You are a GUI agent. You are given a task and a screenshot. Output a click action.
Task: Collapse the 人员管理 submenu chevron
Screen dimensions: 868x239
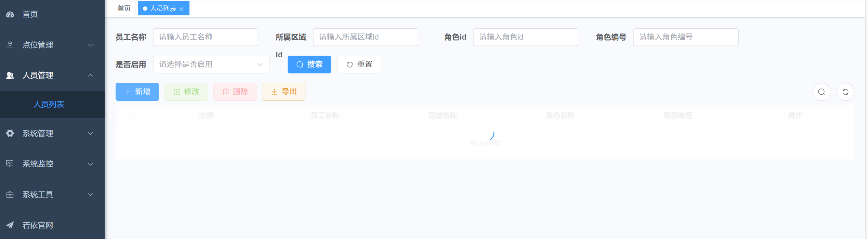point(91,75)
